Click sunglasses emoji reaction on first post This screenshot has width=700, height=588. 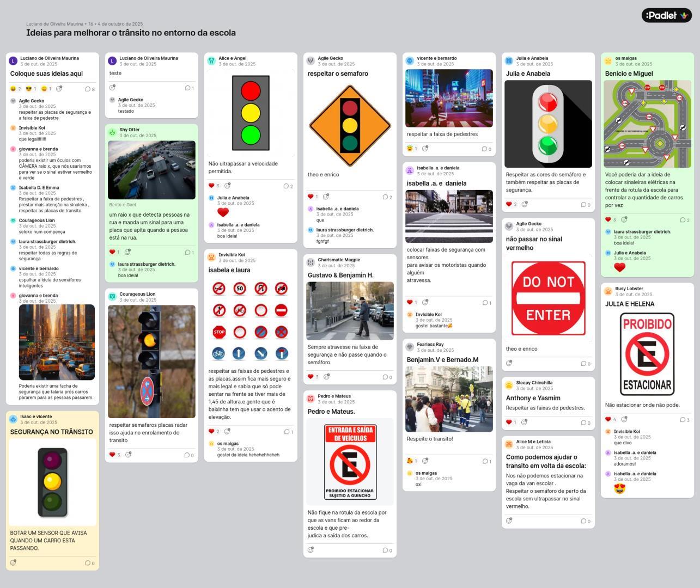coord(29,89)
